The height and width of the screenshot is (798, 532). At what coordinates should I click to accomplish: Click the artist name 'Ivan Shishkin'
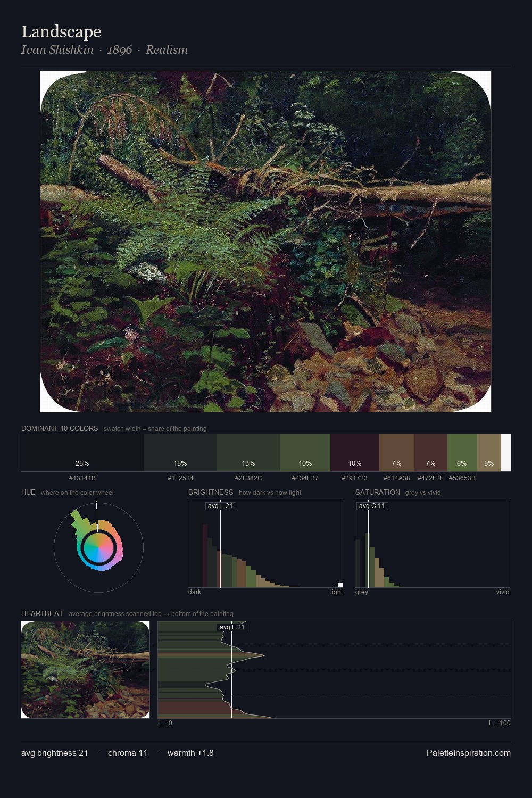coord(57,49)
